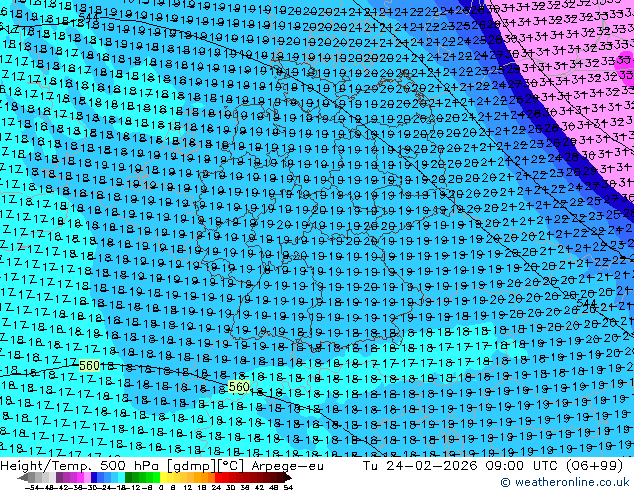This screenshot has height=490, width=634.
Task: Click the 'Height/Temp. 500 hPa' map title
Action: (80, 466)
